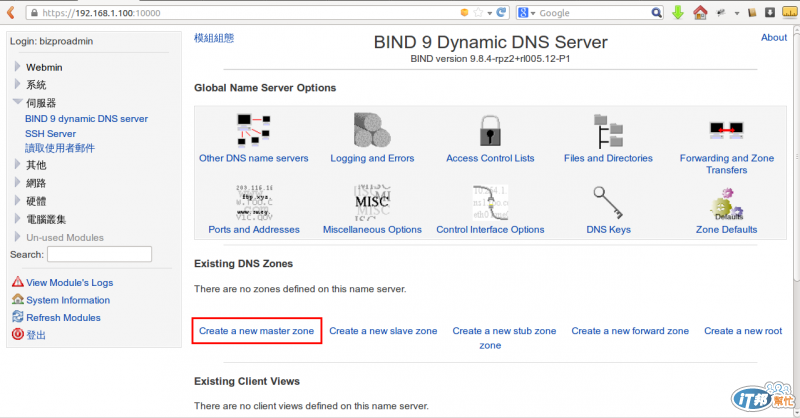
Task: Open System Information page
Action: click(68, 300)
